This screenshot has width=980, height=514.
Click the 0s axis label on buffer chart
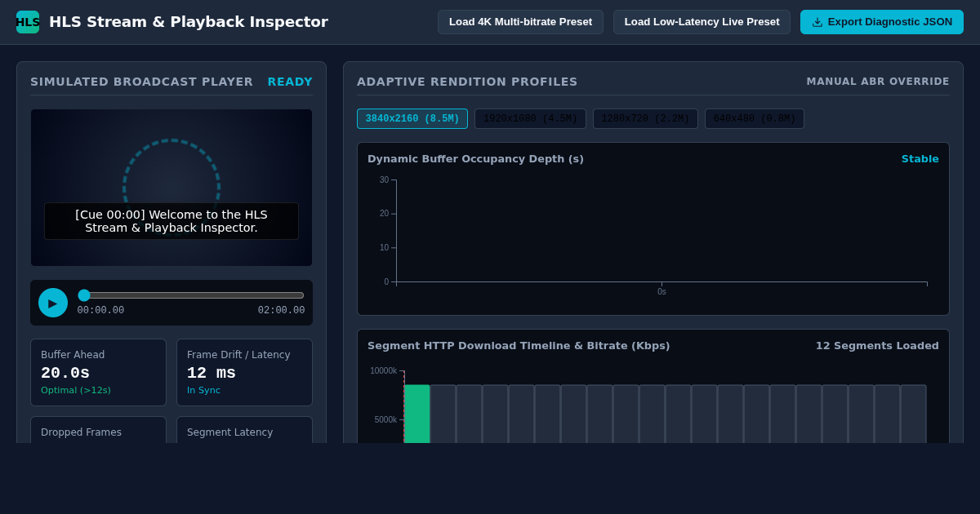coord(661,292)
